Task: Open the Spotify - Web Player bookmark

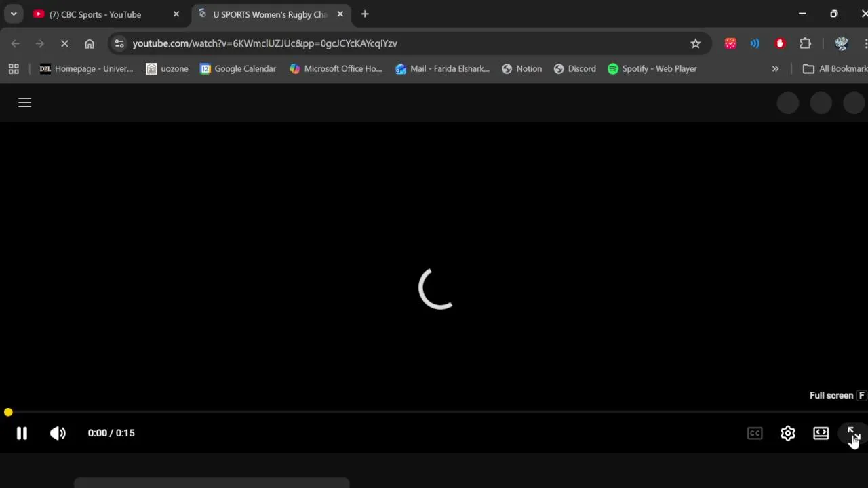Action: point(652,68)
